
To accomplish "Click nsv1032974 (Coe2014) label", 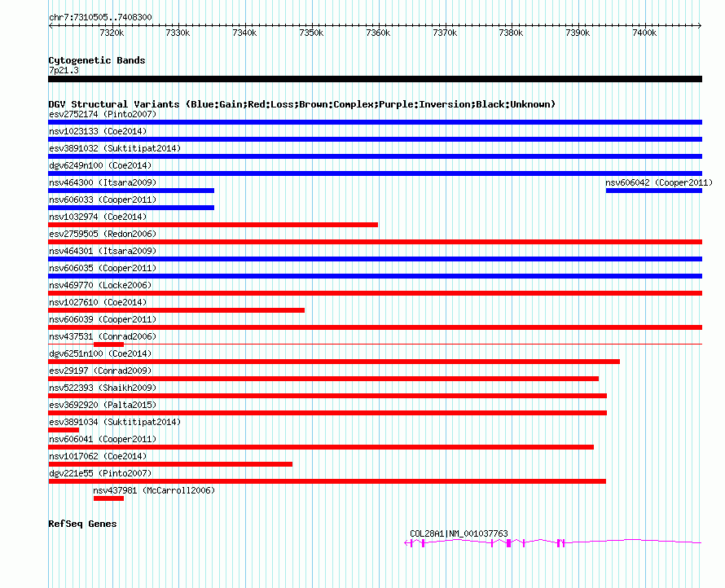I will [x=98, y=217].
